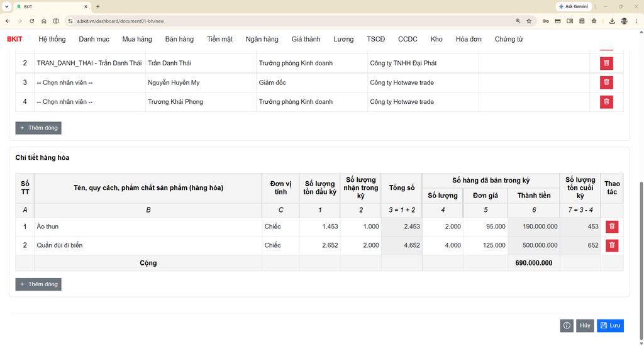Open the browser profile avatar
644x346 pixels.
click(x=624, y=21)
